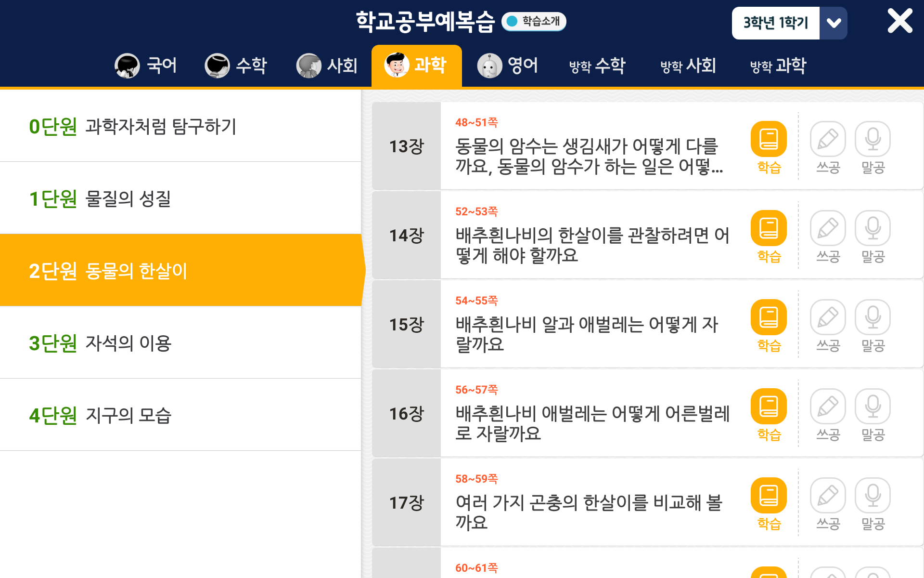Tap 말공 microphone icon for chapter 16
This screenshot has height=578, width=924.
coord(873,407)
